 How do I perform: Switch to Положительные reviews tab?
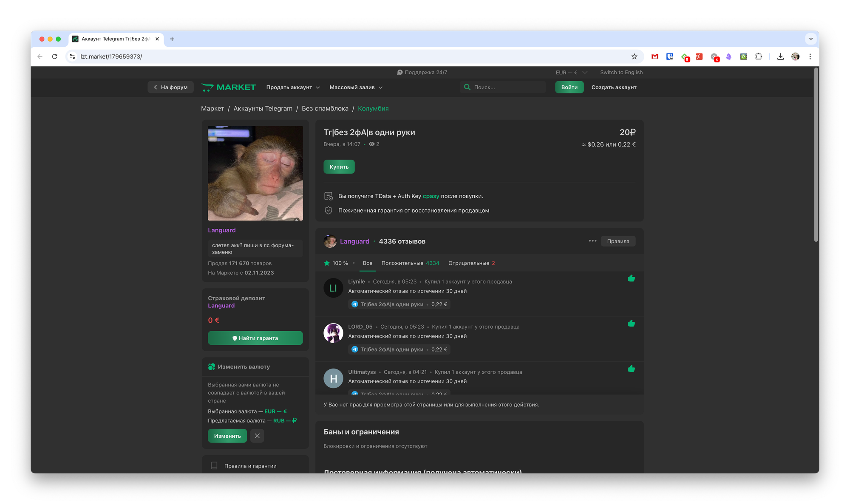click(x=410, y=263)
